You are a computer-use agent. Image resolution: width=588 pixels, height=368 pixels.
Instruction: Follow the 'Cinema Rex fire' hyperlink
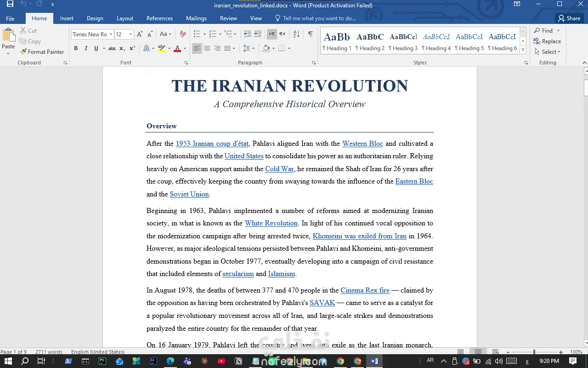(x=365, y=290)
